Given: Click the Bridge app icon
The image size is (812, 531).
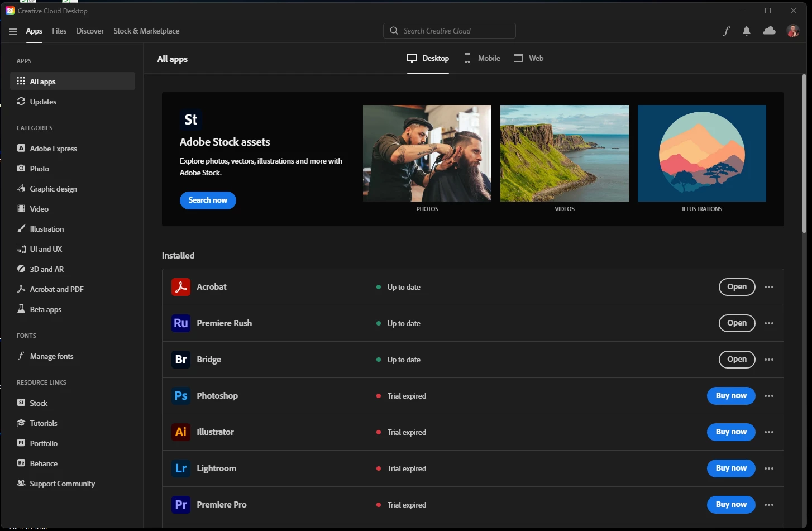Looking at the screenshot, I should [x=181, y=360].
